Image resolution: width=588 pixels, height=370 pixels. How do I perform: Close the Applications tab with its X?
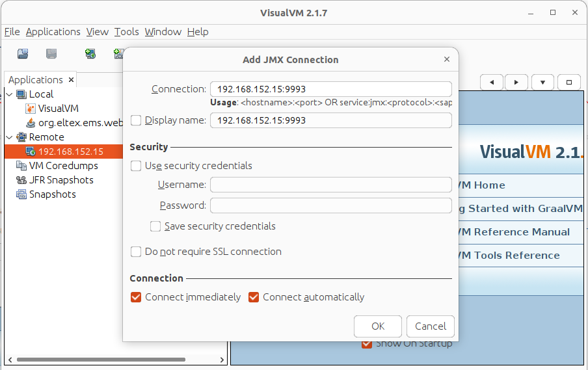coord(72,80)
